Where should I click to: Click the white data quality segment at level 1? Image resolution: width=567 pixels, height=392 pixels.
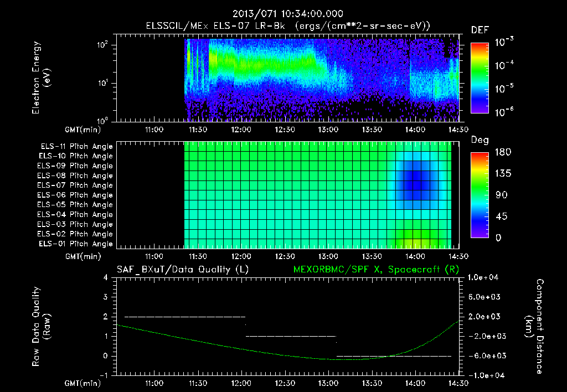(x=291, y=336)
